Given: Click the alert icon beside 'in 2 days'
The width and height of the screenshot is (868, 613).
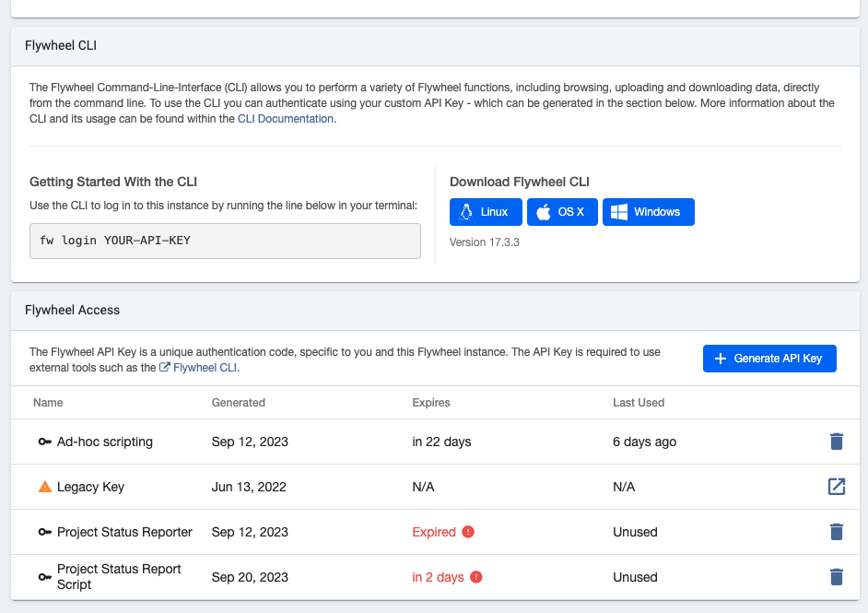Looking at the screenshot, I should pyautogui.click(x=475, y=576).
